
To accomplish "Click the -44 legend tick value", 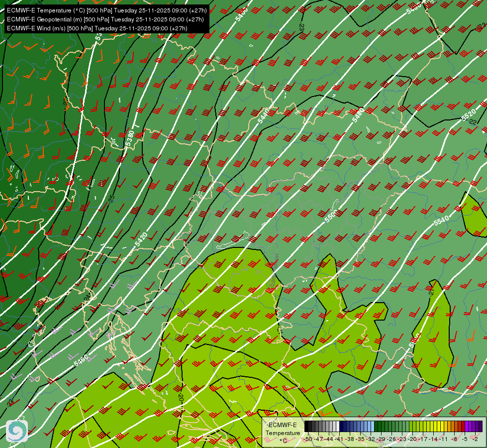I will [x=329, y=439].
